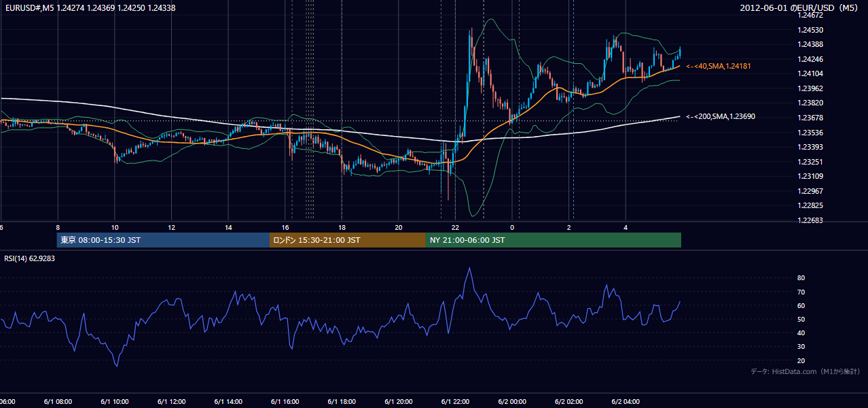Image resolution: width=868 pixels, height=408 pixels.
Task: Select the Tokyo 08:00-15:30 JST session bar
Action: click(163, 240)
